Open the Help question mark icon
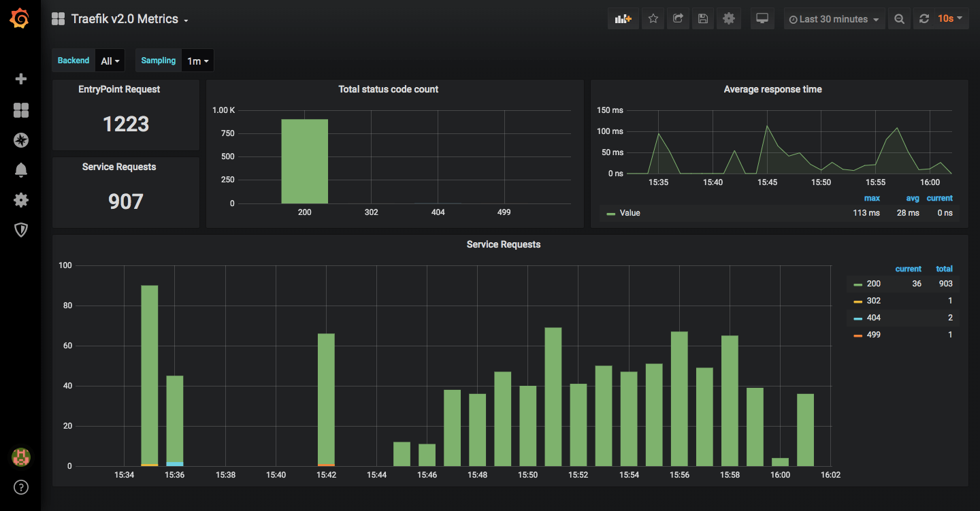980x511 pixels. click(21, 487)
